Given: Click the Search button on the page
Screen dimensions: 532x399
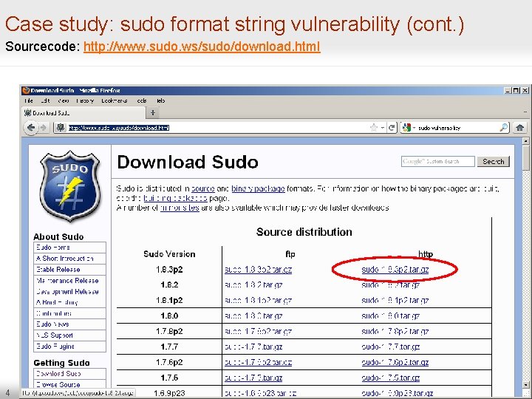Looking at the screenshot, I should click(494, 162).
